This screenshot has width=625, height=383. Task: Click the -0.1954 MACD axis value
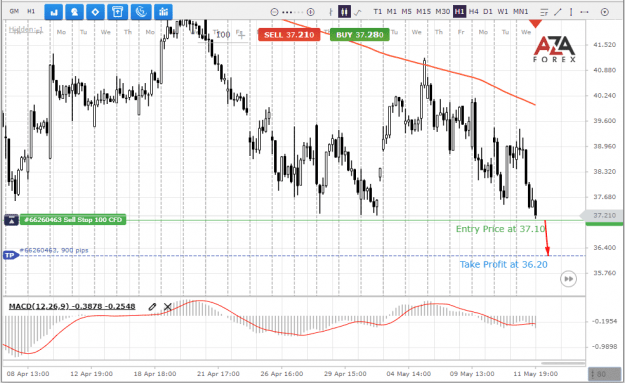coord(604,321)
